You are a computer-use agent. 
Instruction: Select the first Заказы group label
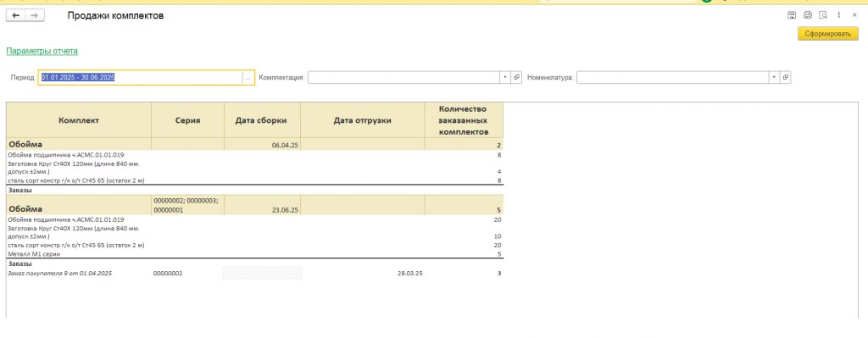19,190
